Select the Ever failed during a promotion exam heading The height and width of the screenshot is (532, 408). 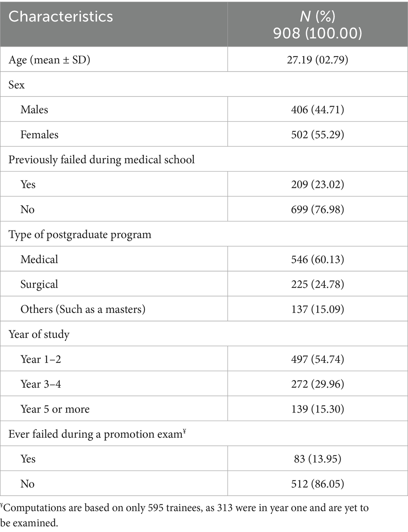point(97,434)
